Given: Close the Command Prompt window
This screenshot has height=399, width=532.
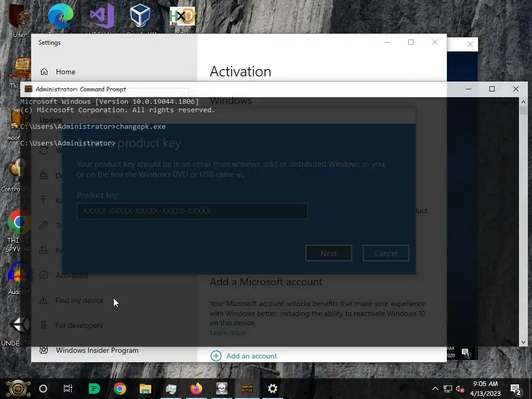Looking at the screenshot, I should click(x=516, y=89).
